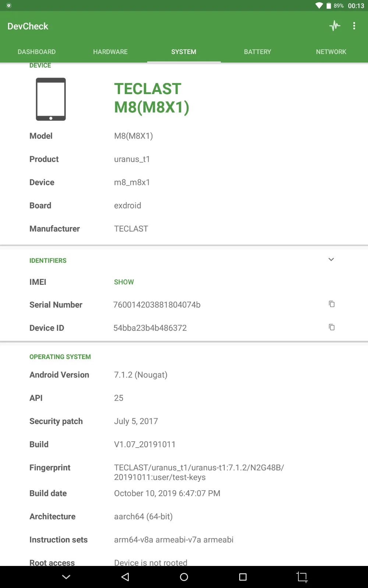Collapse the Identifiers section chevron

pyautogui.click(x=331, y=259)
